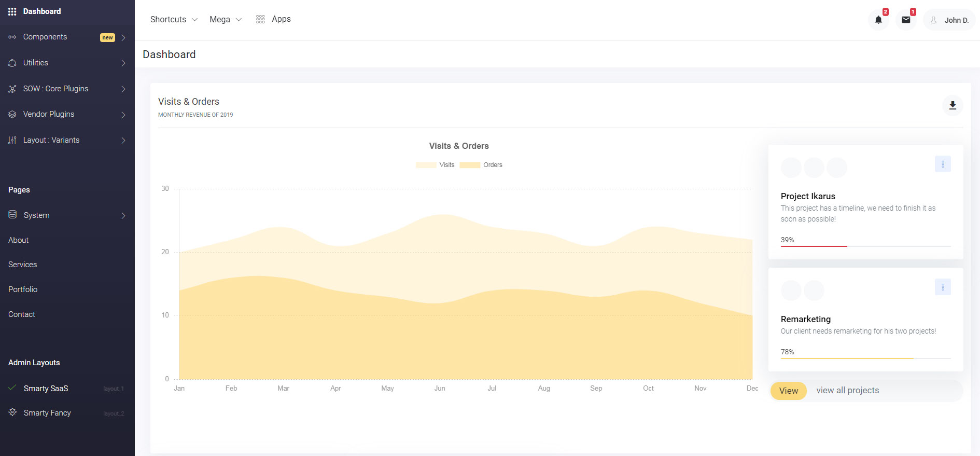Click the Dashboard grid icon in sidebar

[12, 11]
